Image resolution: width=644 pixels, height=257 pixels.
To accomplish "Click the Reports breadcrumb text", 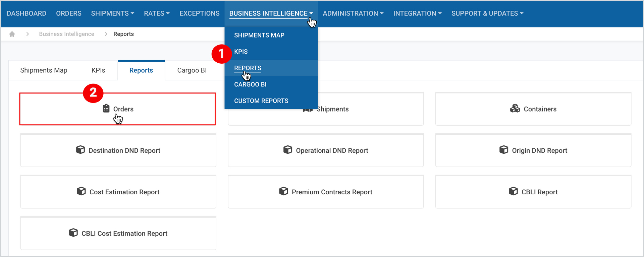I will click(x=123, y=34).
